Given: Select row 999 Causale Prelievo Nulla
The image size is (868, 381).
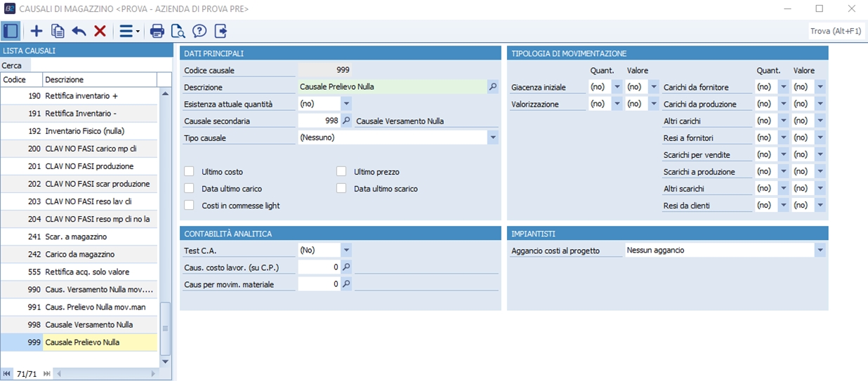Looking at the screenshot, I should pos(79,342).
